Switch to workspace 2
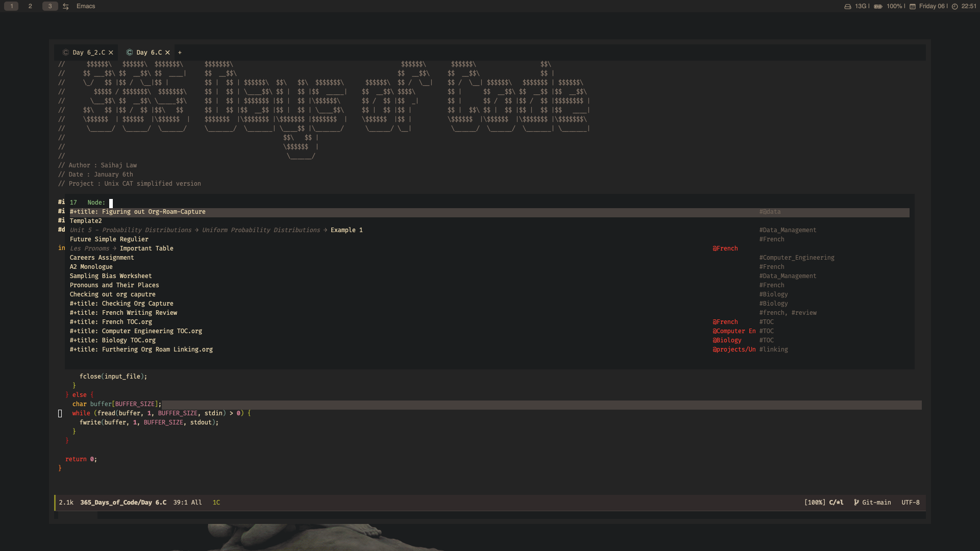 pyautogui.click(x=30, y=6)
